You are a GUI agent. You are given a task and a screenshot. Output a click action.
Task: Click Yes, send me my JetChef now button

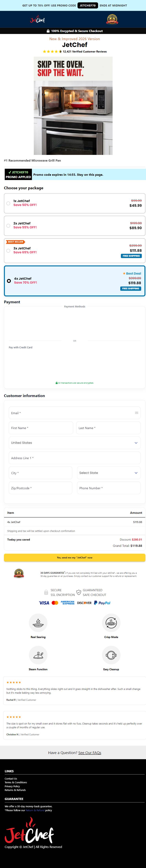coord(74,558)
